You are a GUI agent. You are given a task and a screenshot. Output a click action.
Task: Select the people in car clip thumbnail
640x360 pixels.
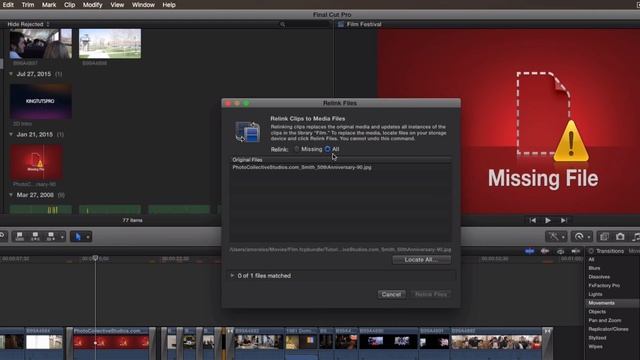40,44
